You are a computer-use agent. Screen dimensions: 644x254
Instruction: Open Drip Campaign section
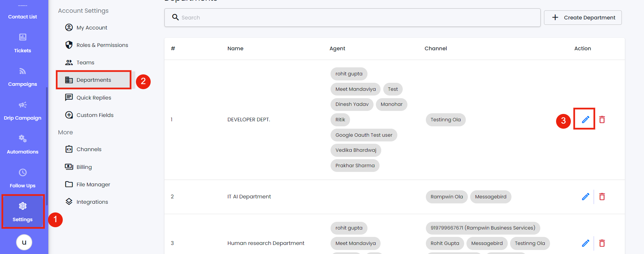22,111
